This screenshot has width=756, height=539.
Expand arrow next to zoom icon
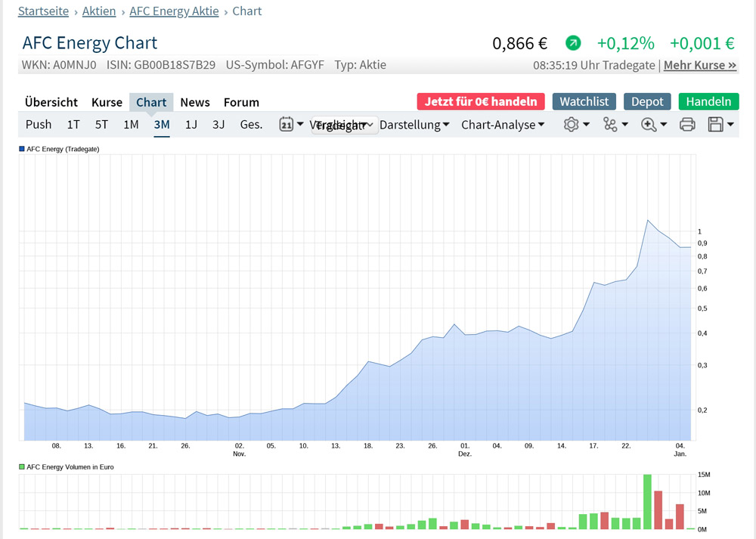pyautogui.click(x=664, y=124)
